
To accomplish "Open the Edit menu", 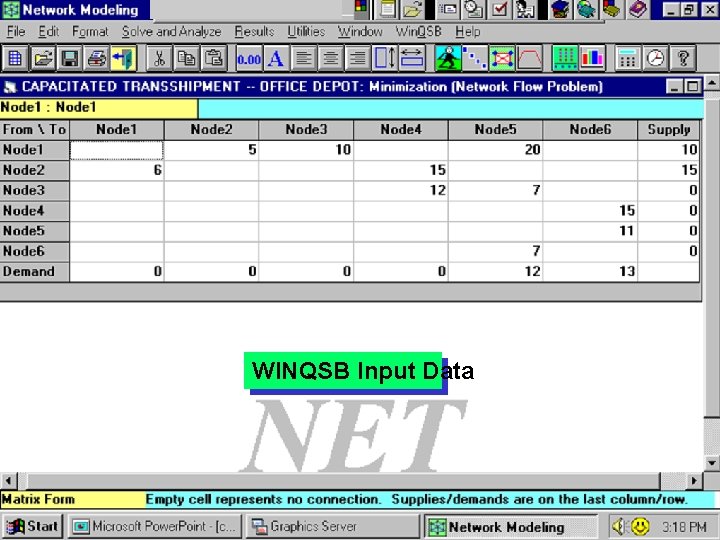I will (x=49, y=32).
